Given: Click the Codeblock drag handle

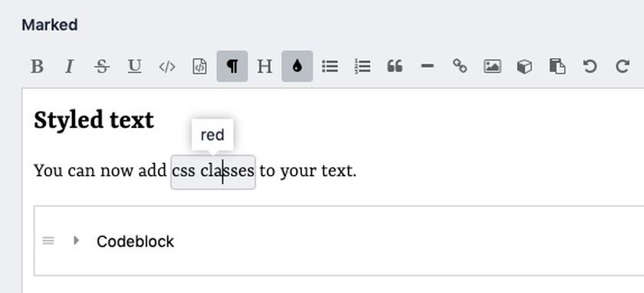Looking at the screenshot, I should click(x=48, y=241).
